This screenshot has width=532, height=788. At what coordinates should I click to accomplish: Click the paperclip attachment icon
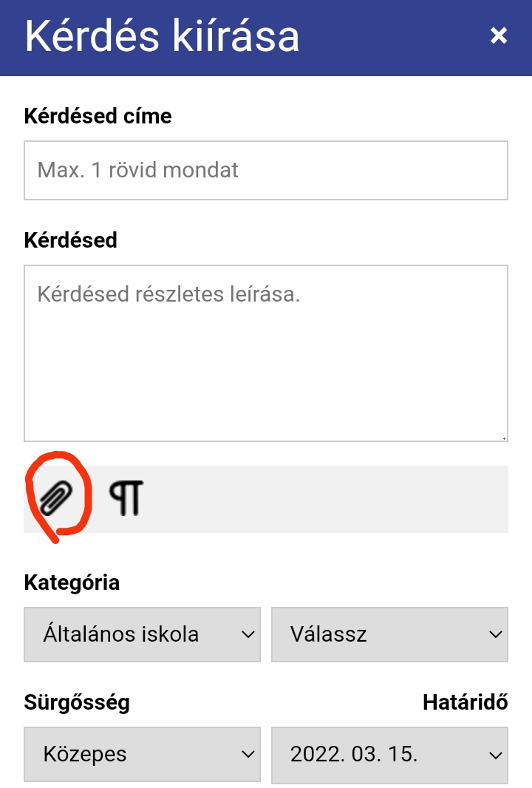pyautogui.click(x=56, y=498)
